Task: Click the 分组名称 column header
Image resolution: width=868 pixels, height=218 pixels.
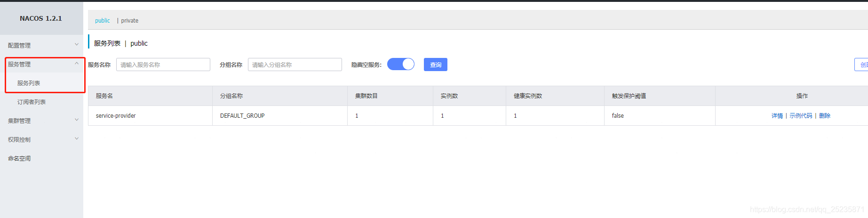Action: [280, 96]
